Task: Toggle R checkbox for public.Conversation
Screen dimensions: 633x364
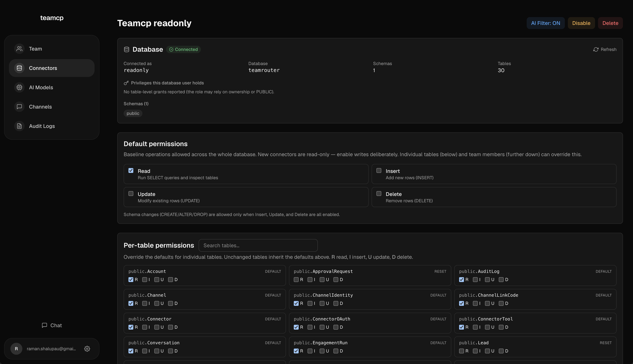Action: coord(131,351)
